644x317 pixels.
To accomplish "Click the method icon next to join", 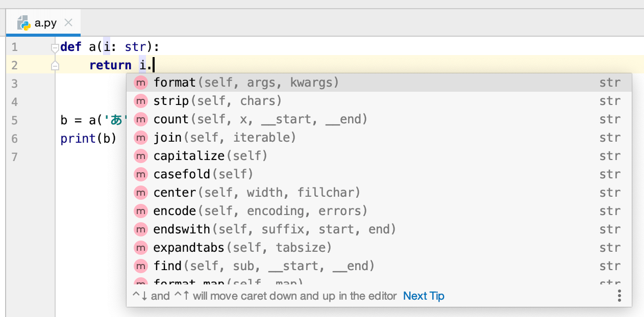I will tap(140, 138).
